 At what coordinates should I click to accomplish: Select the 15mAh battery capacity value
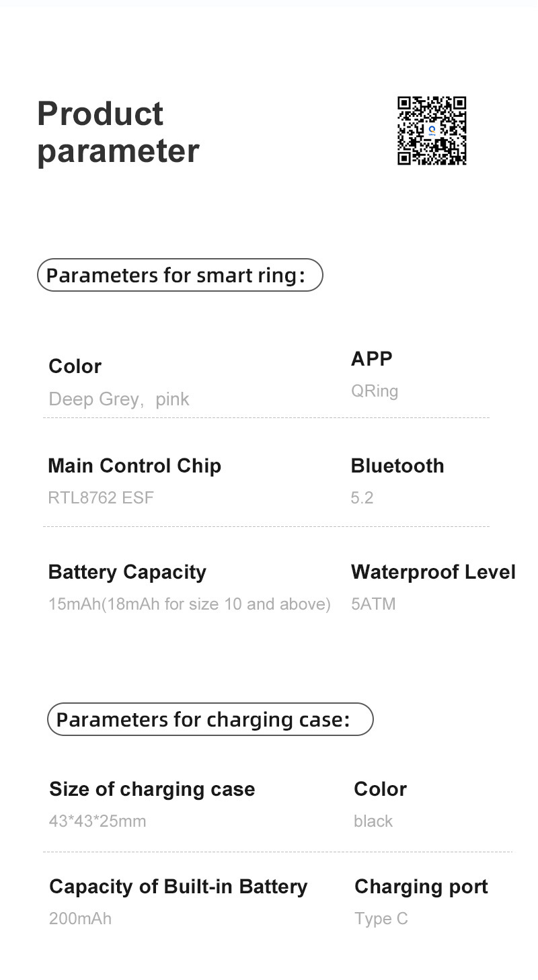(x=190, y=604)
